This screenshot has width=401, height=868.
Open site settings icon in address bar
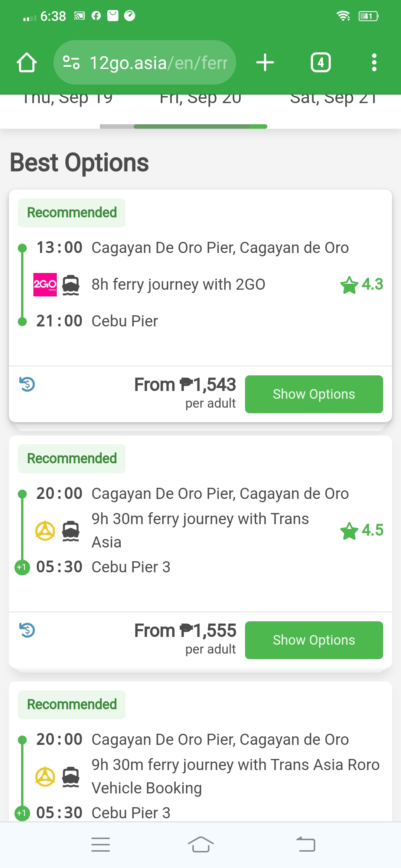pyautogui.click(x=71, y=62)
